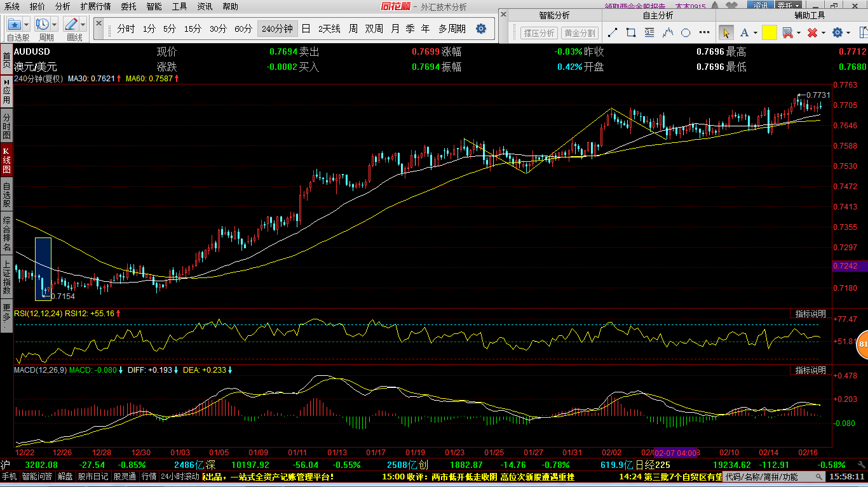Click the shirt skin icon
Screen dimensions: 868x487
(731, 6)
